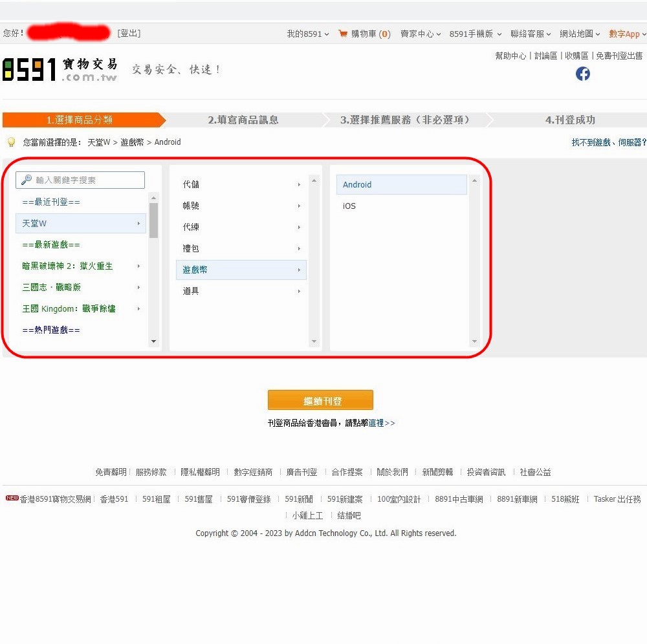The height and width of the screenshot is (644, 647).
Task: Click the lightbulb hint icon
Action: pyautogui.click(x=11, y=142)
